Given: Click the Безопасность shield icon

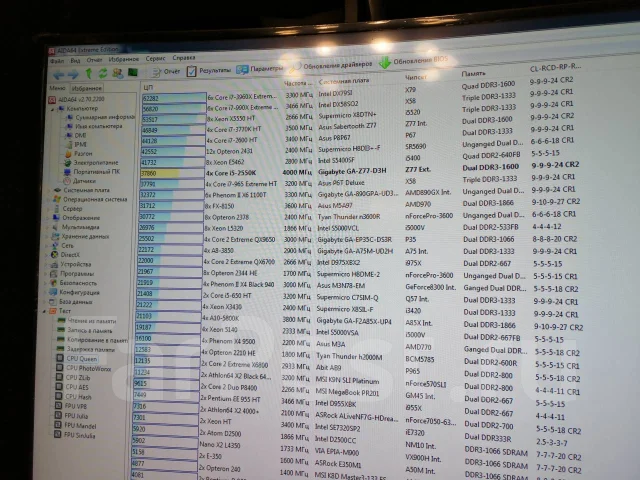Looking at the screenshot, I should [53, 283].
